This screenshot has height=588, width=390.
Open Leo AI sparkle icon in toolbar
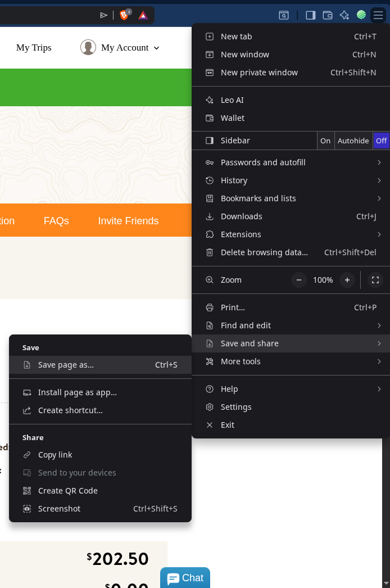344,15
